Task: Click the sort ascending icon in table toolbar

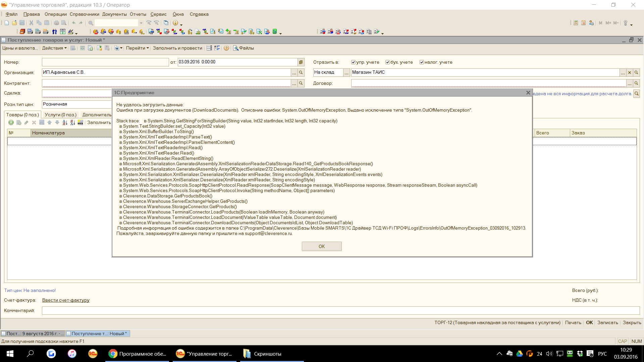Action: [65, 122]
